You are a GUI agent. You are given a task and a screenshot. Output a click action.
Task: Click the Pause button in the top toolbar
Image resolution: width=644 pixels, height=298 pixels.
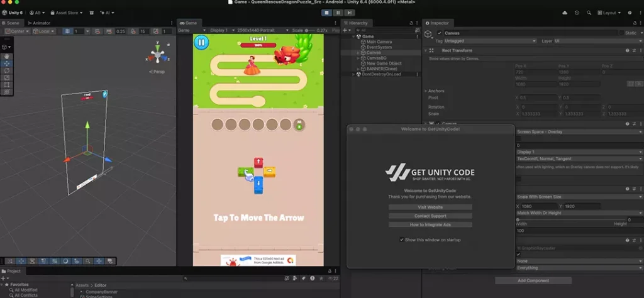pos(338,13)
